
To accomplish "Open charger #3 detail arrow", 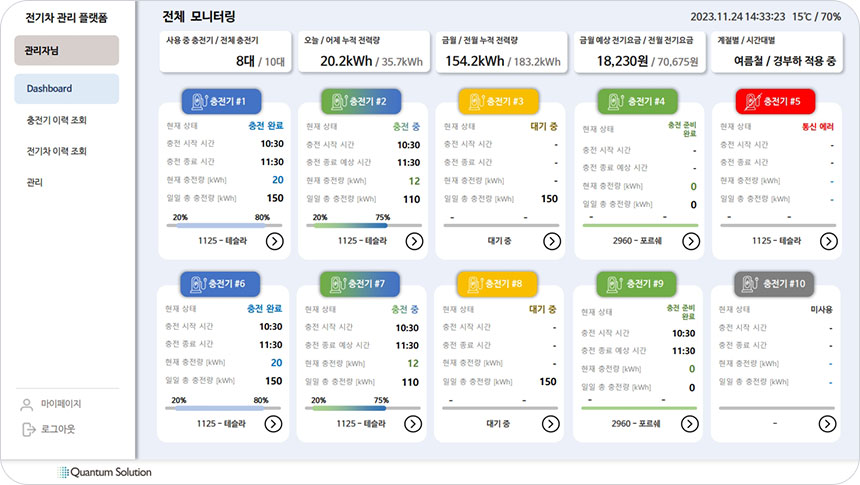I will click(551, 240).
